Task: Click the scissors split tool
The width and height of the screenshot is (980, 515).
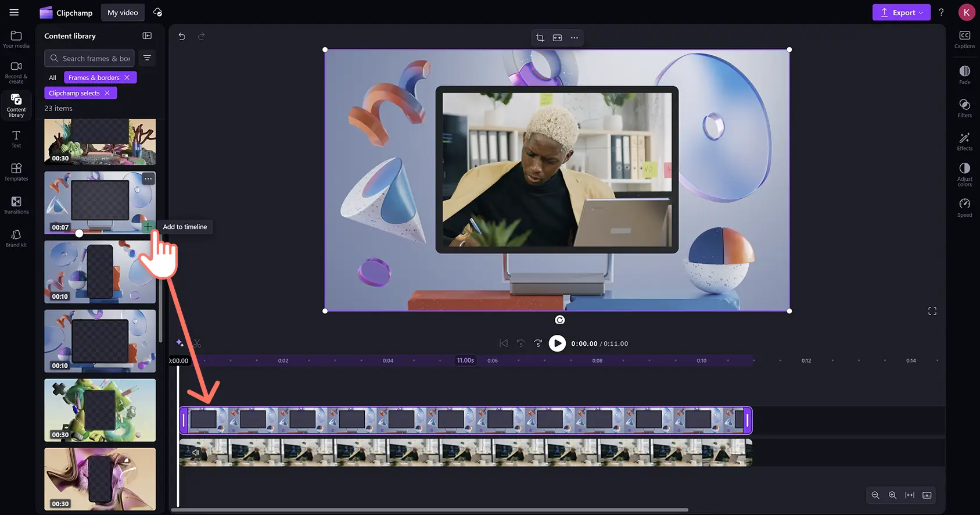Action: coord(197,344)
